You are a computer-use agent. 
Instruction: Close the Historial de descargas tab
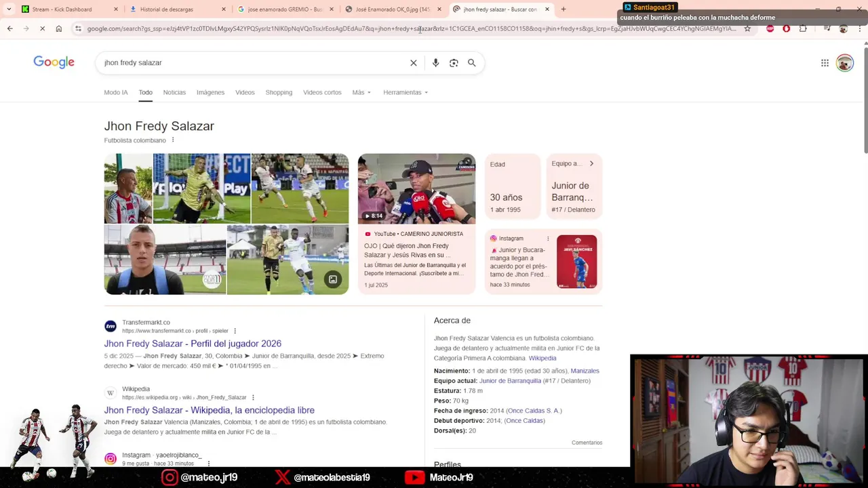coord(224,9)
